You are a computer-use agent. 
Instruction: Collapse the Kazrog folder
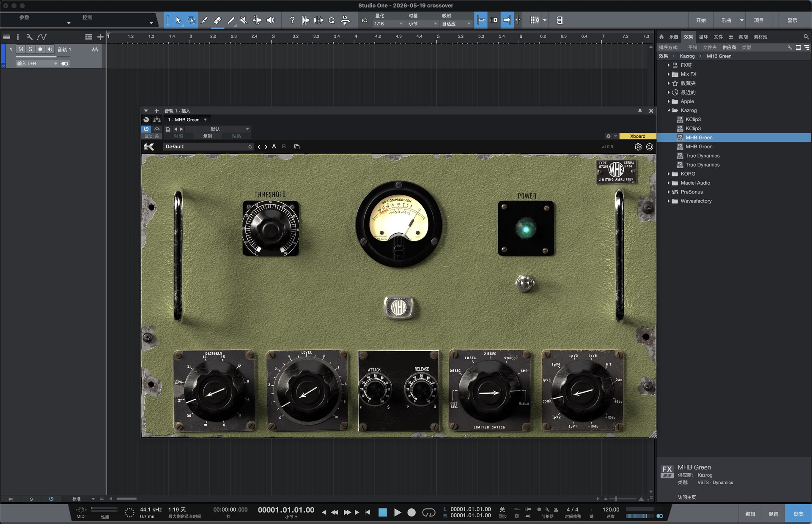(669, 110)
